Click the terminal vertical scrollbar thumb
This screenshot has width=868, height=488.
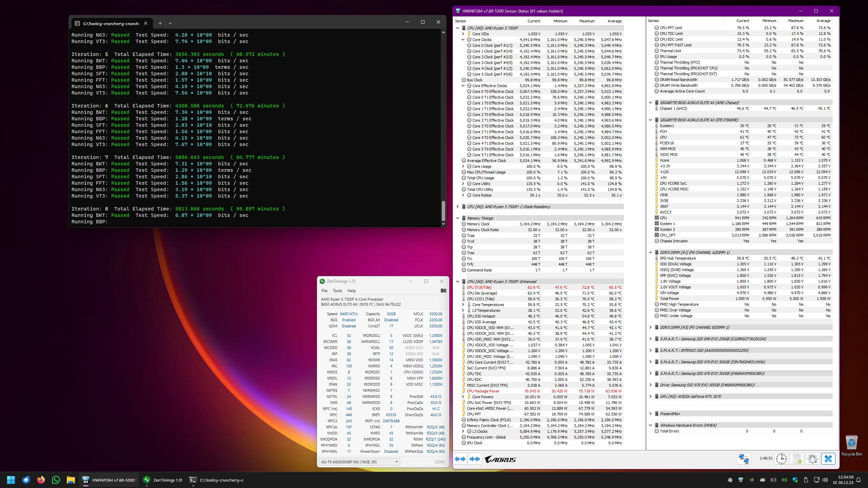(443, 211)
